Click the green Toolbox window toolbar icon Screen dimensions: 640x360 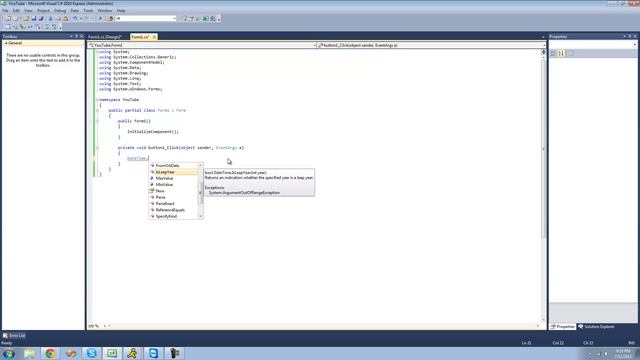pyautogui.click(x=206, y=19)
